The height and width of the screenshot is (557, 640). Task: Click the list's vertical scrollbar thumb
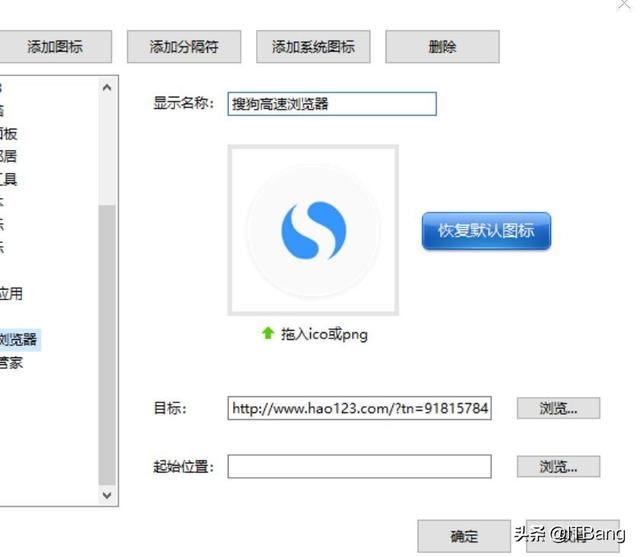[x=107, y=345]
